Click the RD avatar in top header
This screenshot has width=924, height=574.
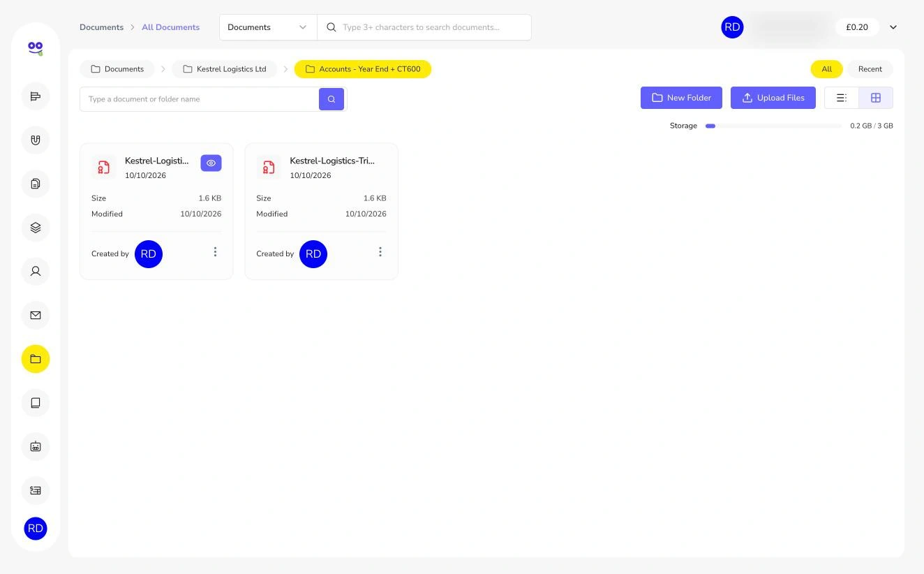pyautogui.click(x=732, y=27)
